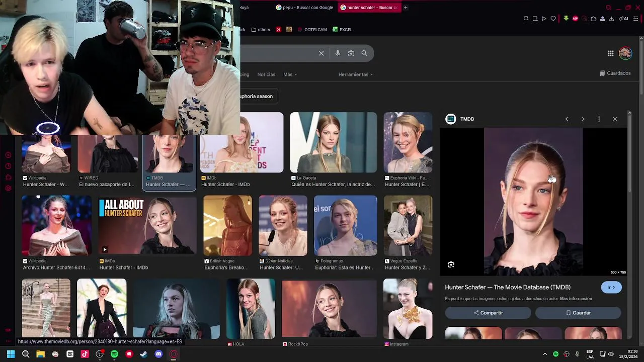Click the pin icon in address bar
Viewport: 644px width, 362px height.
pos(526,19)
